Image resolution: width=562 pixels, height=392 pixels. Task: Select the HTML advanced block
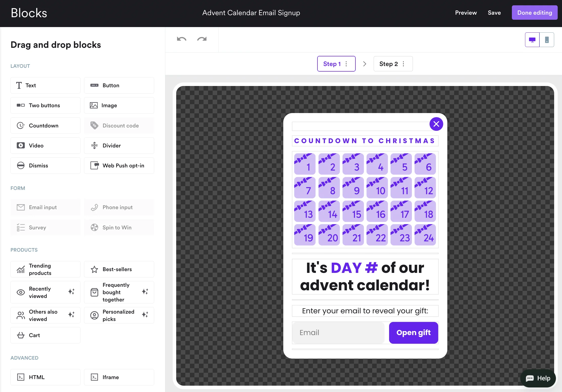point(46,377)
